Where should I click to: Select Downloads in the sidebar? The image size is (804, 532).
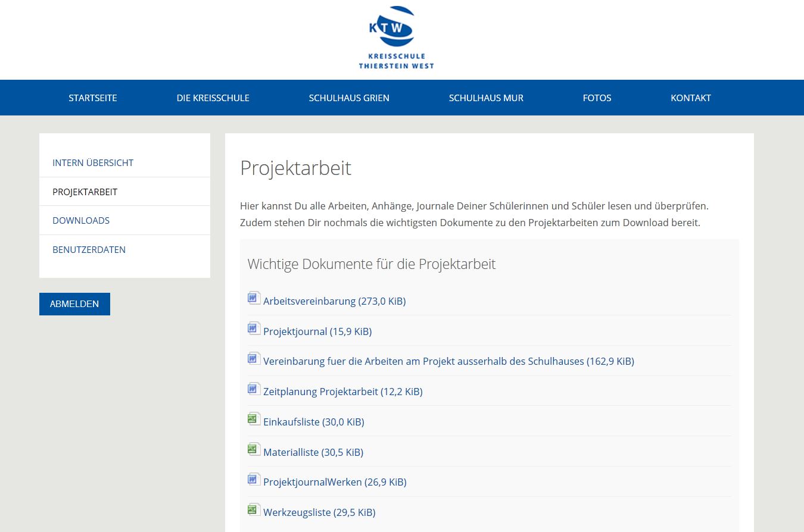tap(81, 221)
